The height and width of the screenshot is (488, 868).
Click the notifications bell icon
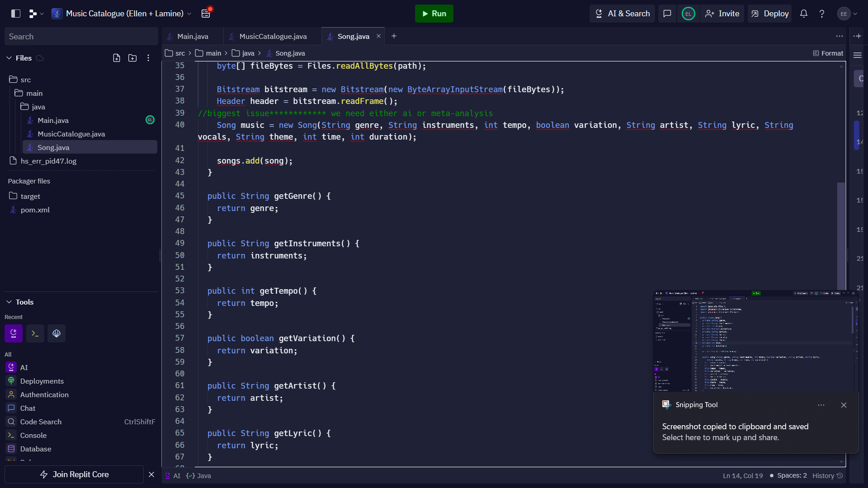point(804,14)
